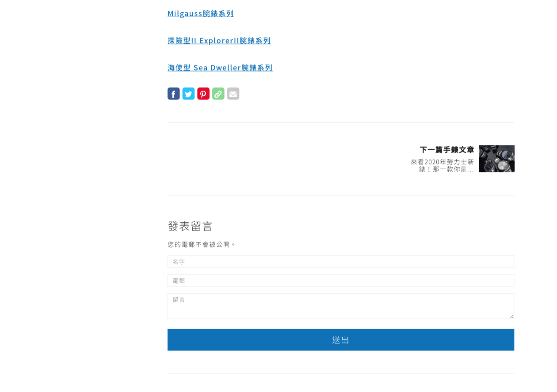The image size is (557, 392).
Task: Copy the article link via green icon
Action: point(218,94)
